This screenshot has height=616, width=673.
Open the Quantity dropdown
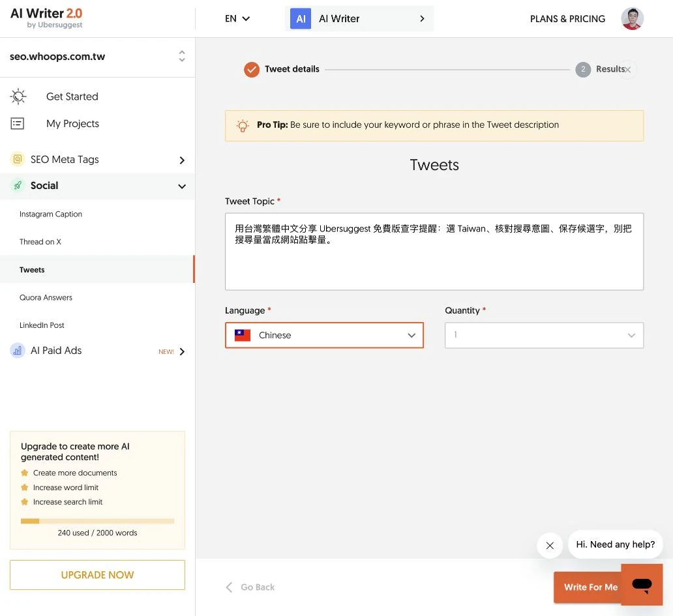click(x=544, y=335)
